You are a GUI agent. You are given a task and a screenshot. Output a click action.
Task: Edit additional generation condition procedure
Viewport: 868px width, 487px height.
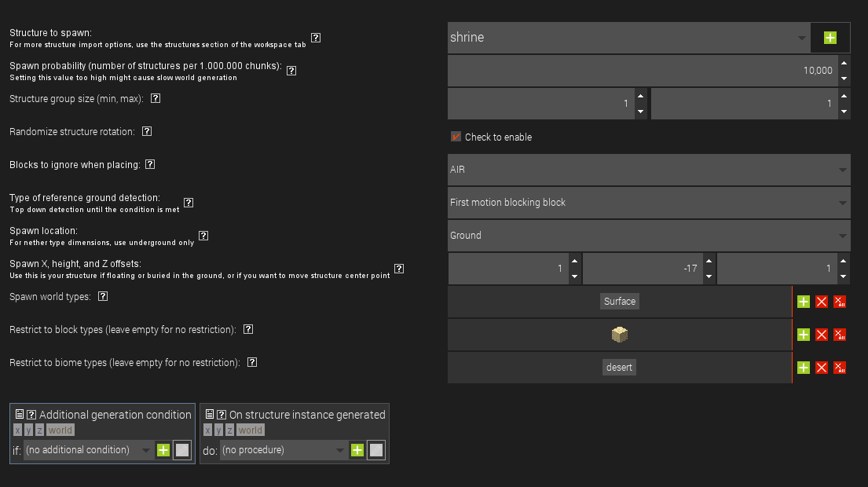[182, 450]
